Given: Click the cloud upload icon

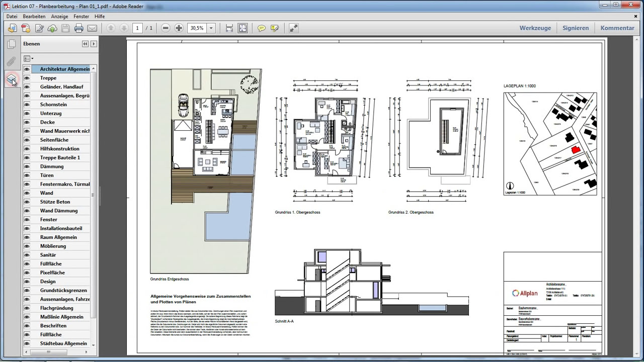Looking at the screenshot, I should tap(52, 28).
